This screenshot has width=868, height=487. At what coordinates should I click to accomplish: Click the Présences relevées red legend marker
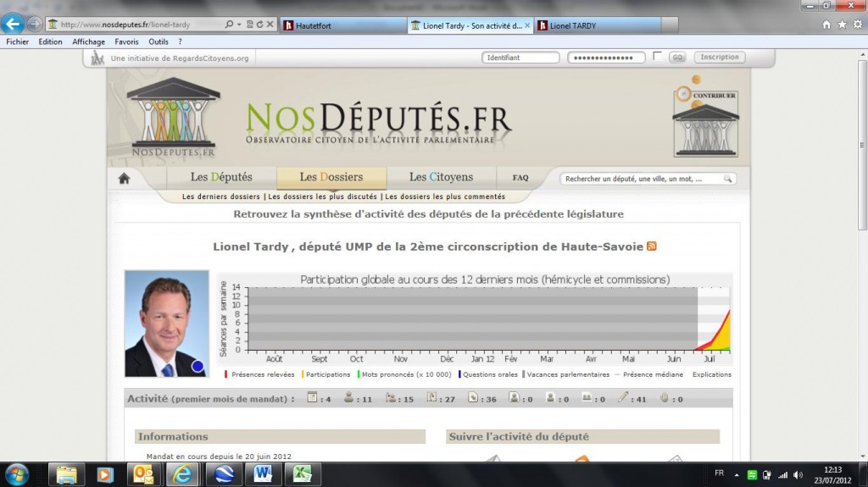(x=225, y=374)
